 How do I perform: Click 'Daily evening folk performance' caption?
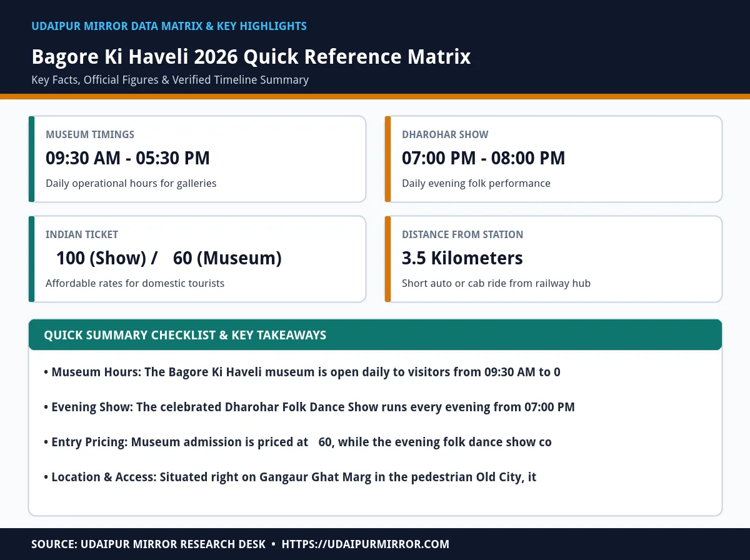pyautogui.click(x=476, y=183)
